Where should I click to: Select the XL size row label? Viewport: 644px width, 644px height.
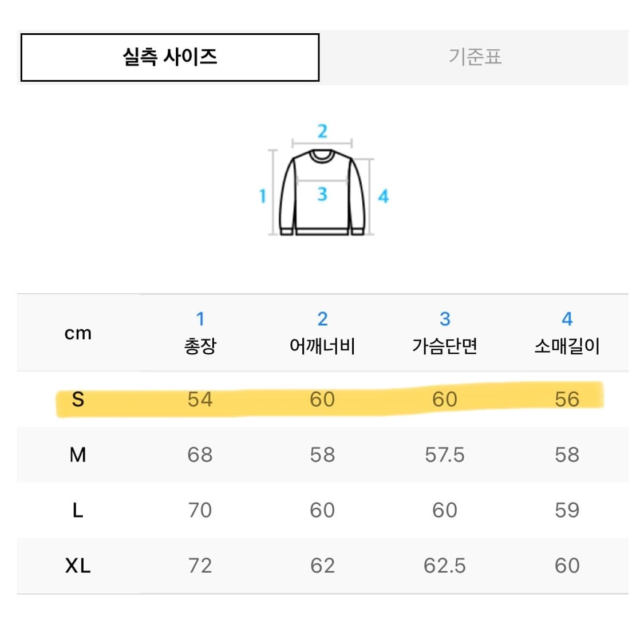point(78,566)
